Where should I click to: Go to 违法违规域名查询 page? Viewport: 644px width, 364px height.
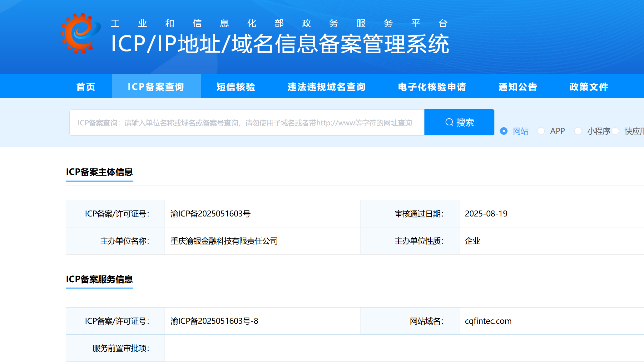[x=326, y=87]
